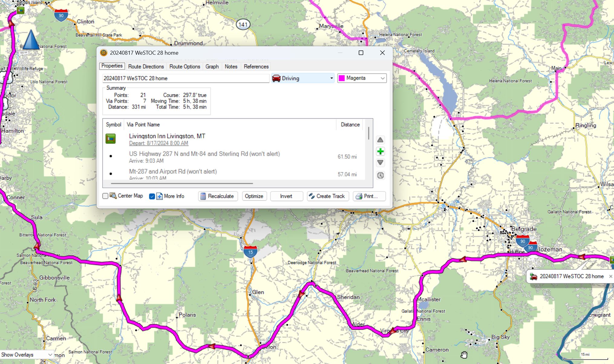Image resolution: width=614 pixels, height=364 pixels.
Task: Enable the Center Map checkbox
Action: pyautogui.click(x=105, y=196)
